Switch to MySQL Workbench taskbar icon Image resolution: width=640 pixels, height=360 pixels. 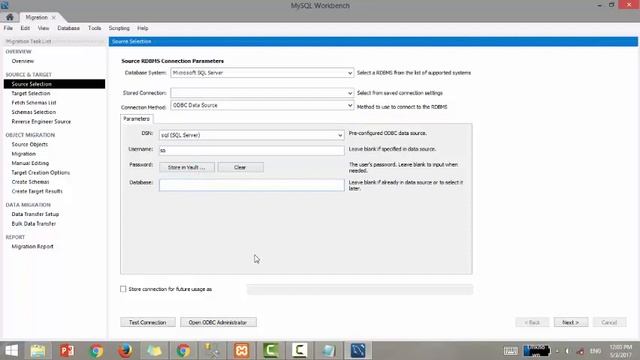(358, 351)
